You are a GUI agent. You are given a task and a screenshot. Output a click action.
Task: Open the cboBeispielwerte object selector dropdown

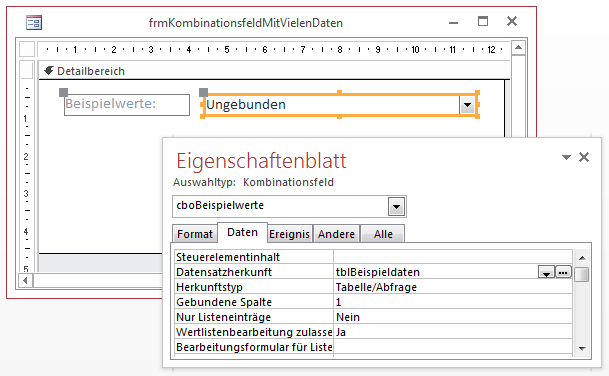pyautogui.click(x=396, y=206)
